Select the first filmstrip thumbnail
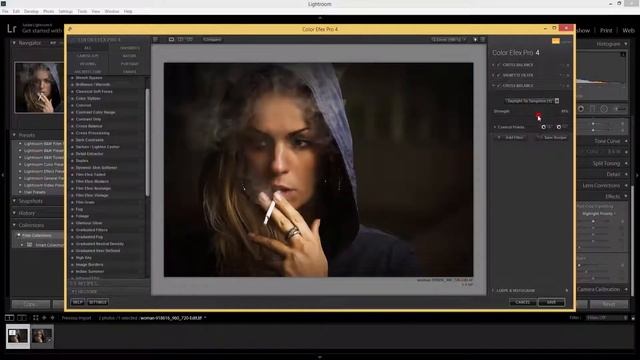This screenshot has height=360, width=640. [18, 336]
